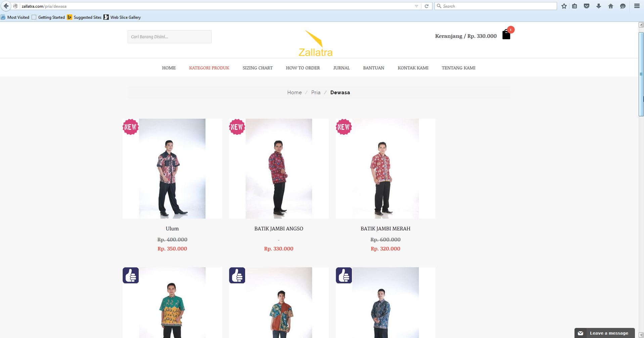Click the site identity globe icon

click(15, 6)
